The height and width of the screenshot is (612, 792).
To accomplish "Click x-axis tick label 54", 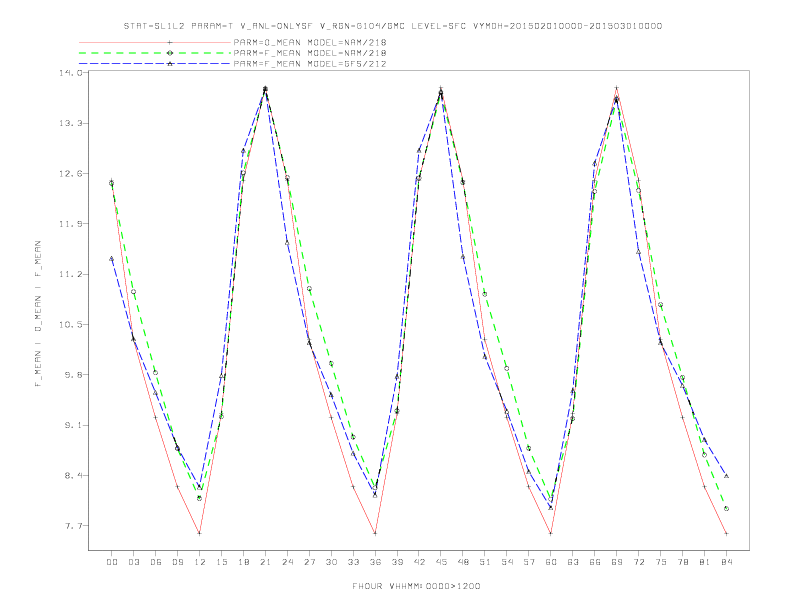I will (507, 562).
